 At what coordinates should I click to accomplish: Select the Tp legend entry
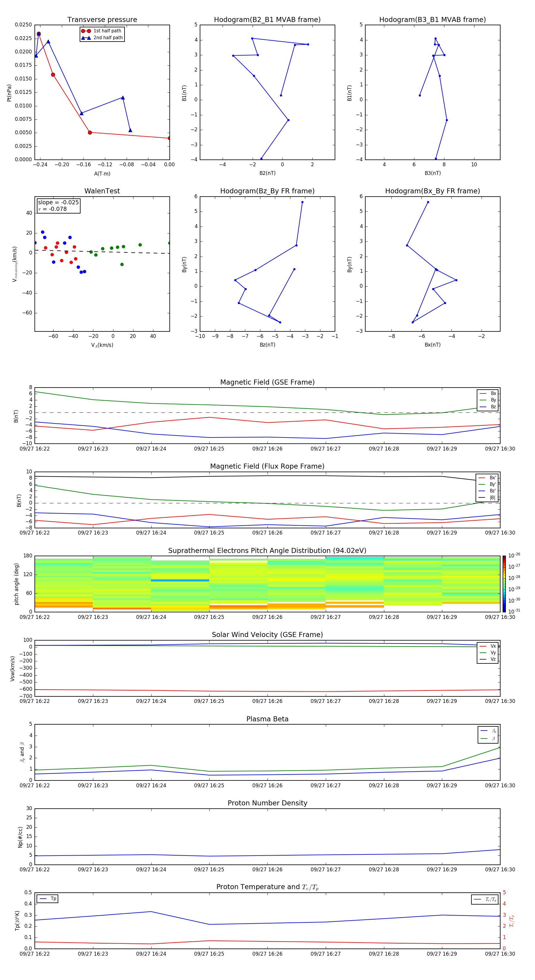tap(48, 899)
